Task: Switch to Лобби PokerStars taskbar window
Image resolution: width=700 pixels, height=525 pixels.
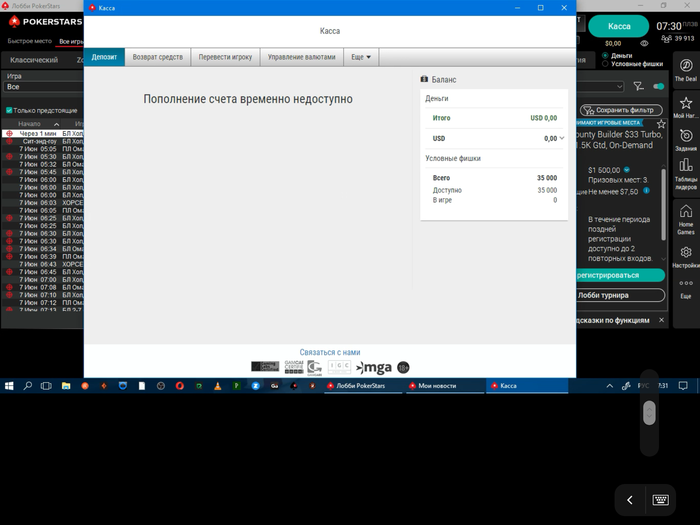Action: (363, 386)
